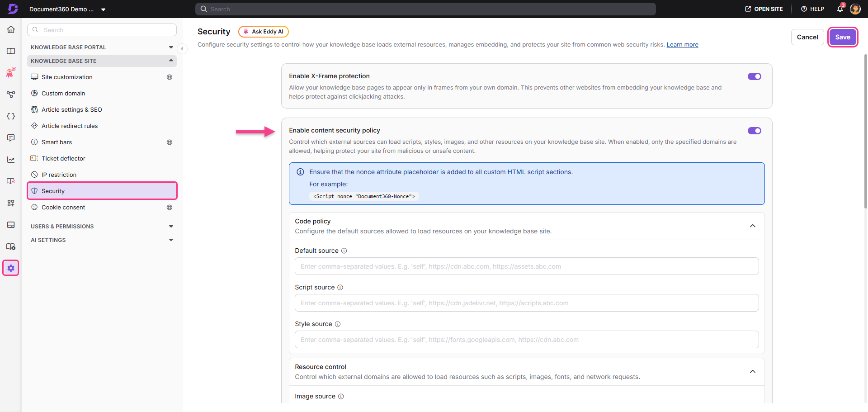Viewport: 868px width, 412px height.
Task: Expand the USERS & PERMISSIONS section
Action: click(171, 226)
